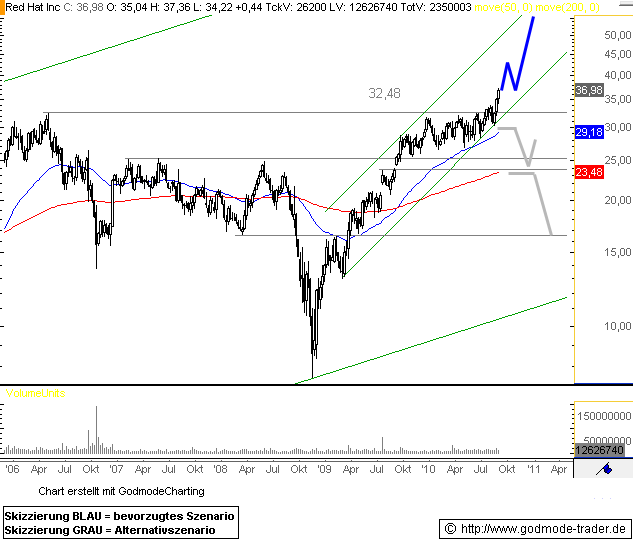
Task: Click the 50,00 price axis label
Action: 617,35
